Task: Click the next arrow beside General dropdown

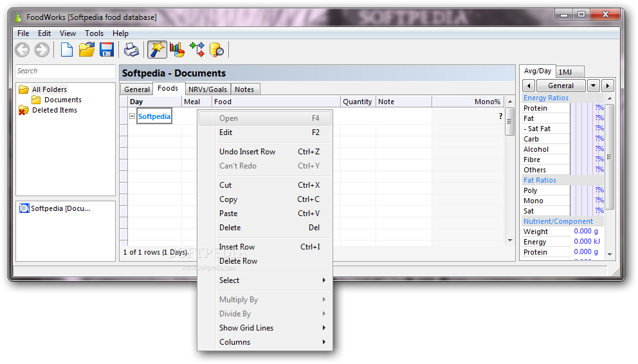Action: click(x=608, y=86)
